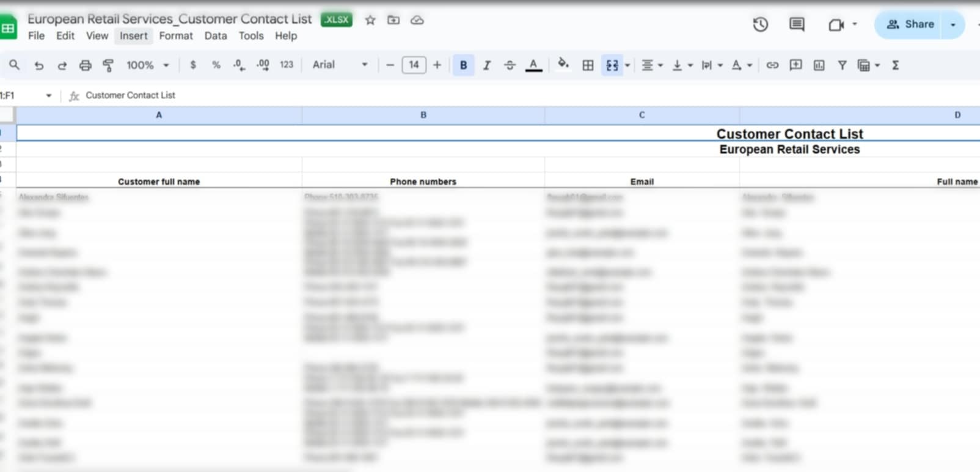Open text wrapping options
Viewport: 980px width, 472px height.
tap(712, 65)
